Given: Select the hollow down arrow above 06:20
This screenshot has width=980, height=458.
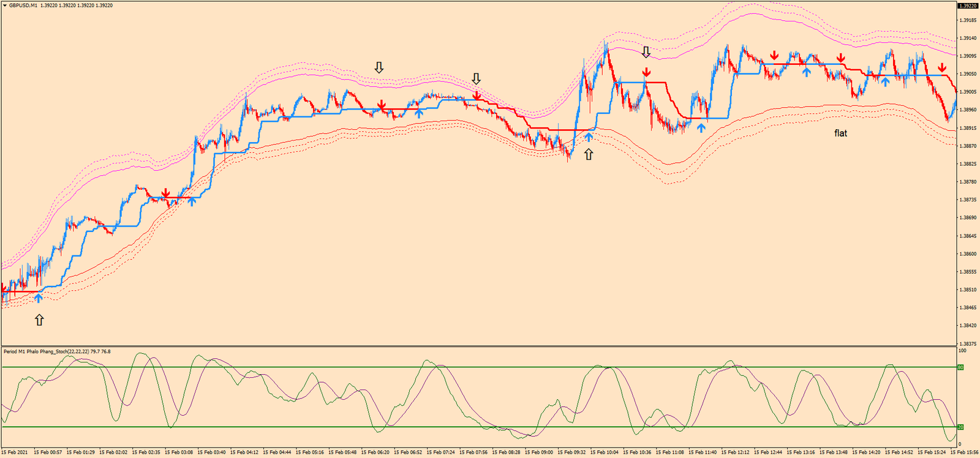Looking at the screenshot, I should pyautogui.click(x=379, y=67).
